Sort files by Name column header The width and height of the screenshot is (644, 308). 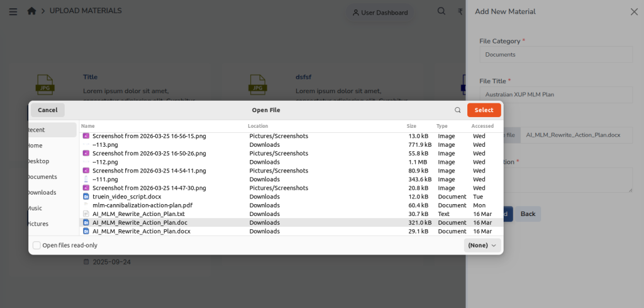[88, 127]
